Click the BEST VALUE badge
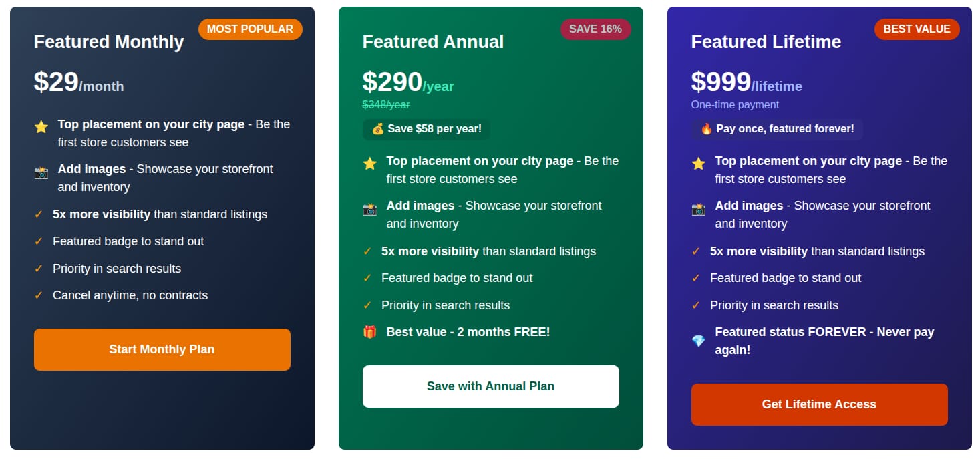This screenshot has height=459, width=980. (917, 29)
